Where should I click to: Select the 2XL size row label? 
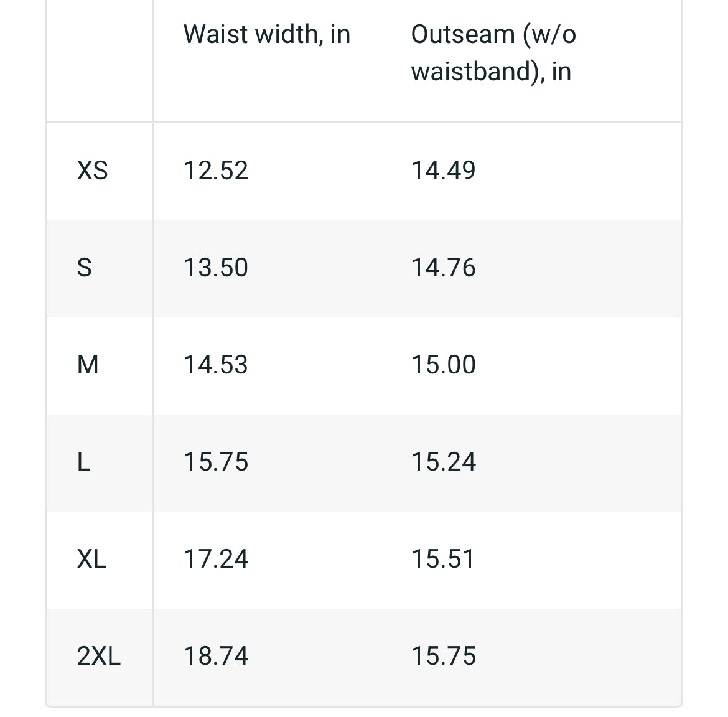[99, 656]
